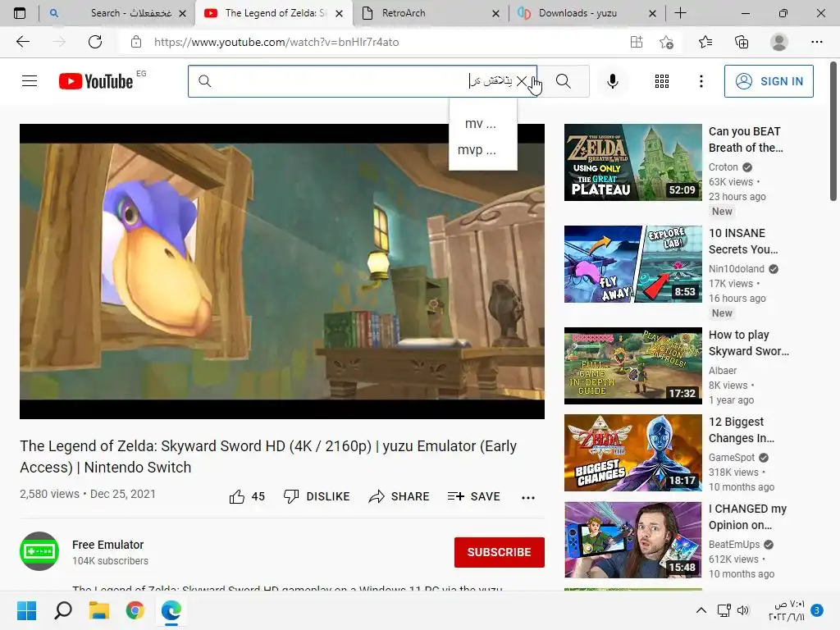This screenshot has height=630, width=840.
Task: Open the Edge profile avatar
Action: pos(779,42)
